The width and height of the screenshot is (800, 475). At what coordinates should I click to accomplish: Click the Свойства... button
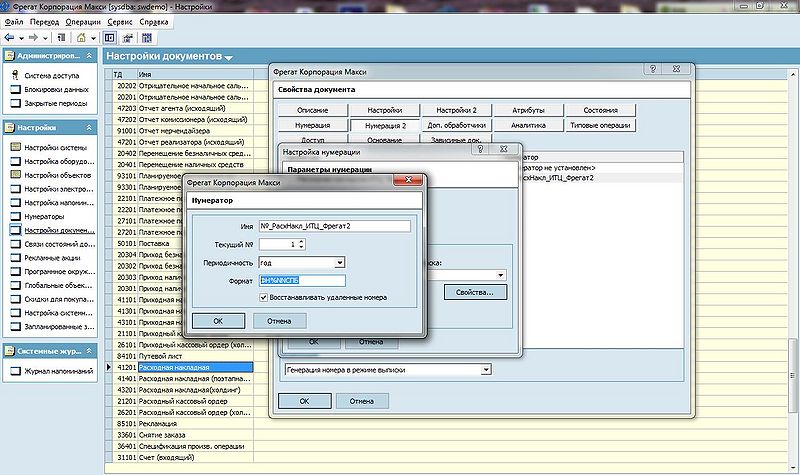pos(475,292)
